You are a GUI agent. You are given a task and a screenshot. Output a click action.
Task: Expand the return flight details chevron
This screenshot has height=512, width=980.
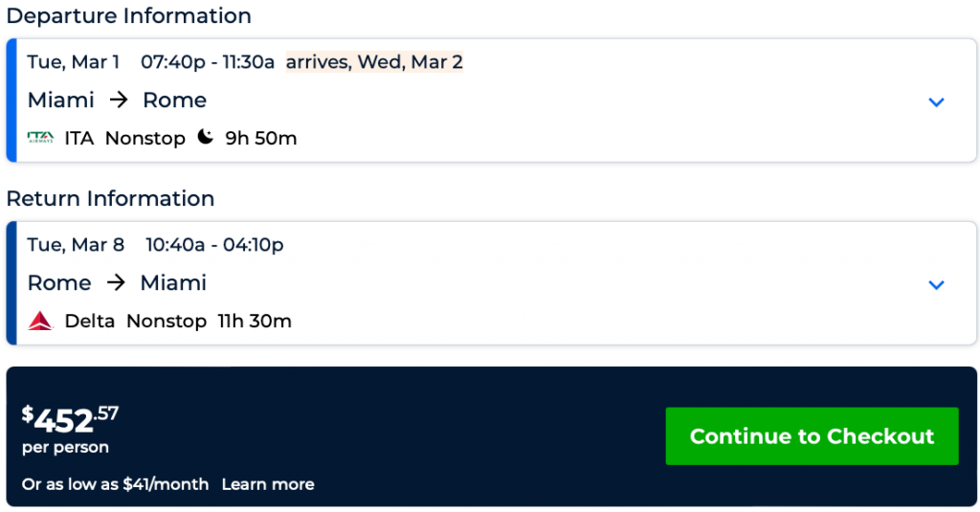[936, 285]
